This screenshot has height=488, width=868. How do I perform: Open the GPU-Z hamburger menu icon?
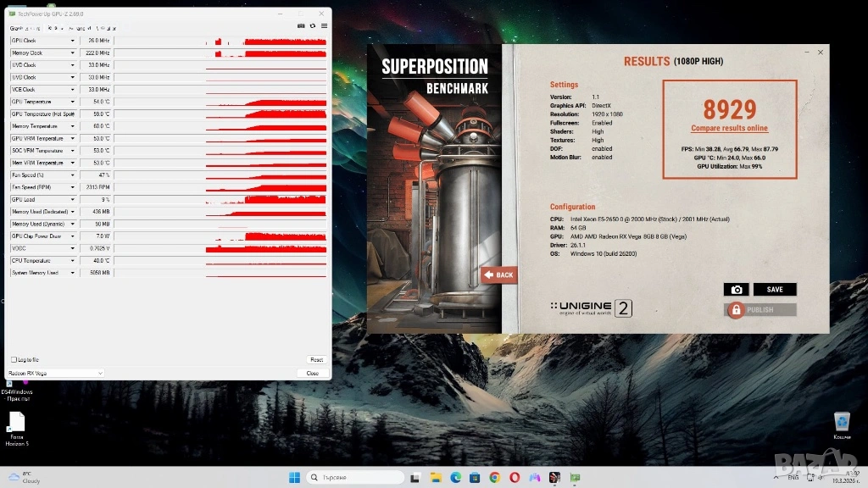(x=325, y=26)
